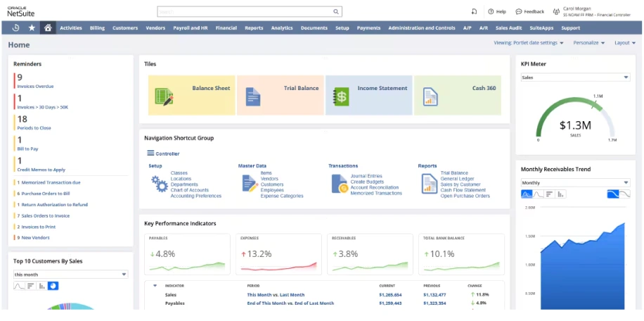Image resolution: width=644 pixels, height=321 pixels.
Task: Open the notifications bell icon
Action: [x=474, y=11]
